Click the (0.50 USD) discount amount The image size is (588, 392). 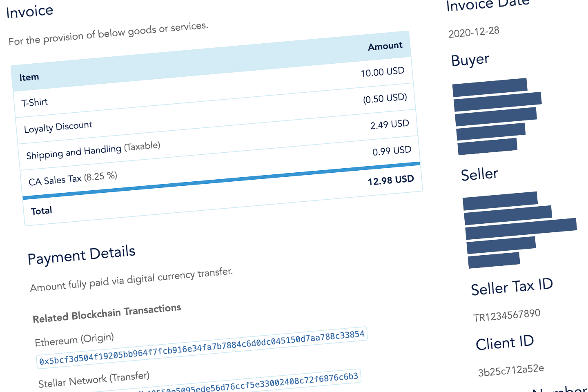385,98
